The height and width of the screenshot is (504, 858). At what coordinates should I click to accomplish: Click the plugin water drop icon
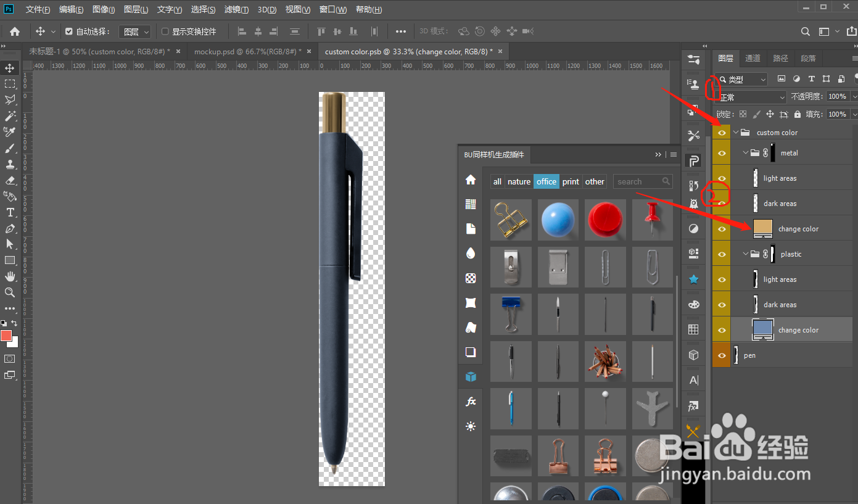click(x=471, y=254)
